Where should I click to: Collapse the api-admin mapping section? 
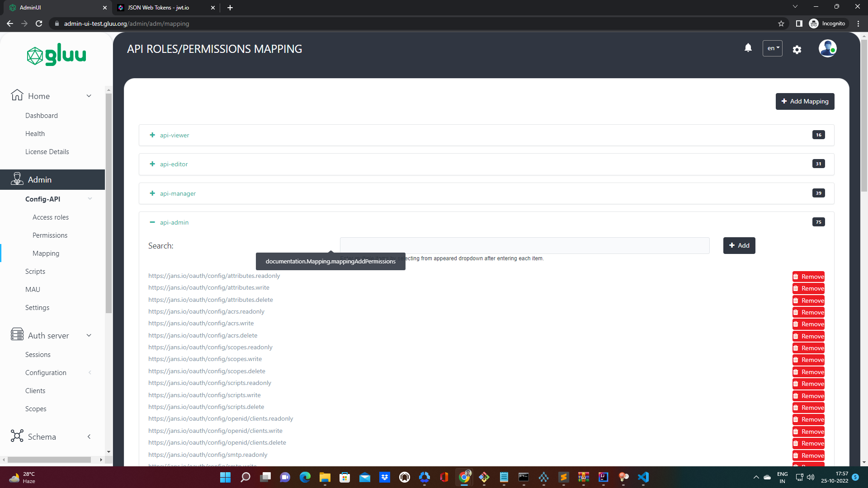pos(152,222)
